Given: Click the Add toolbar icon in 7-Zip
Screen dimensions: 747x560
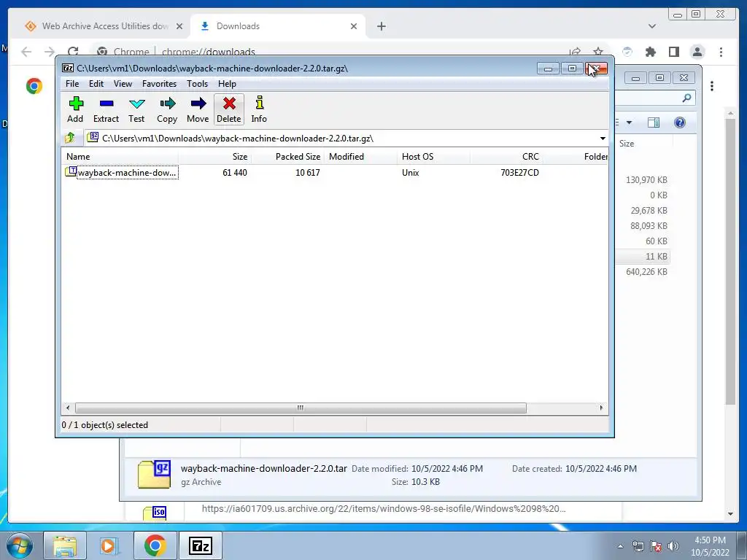Looking at the screenshot, I should (x=75, y=109).
